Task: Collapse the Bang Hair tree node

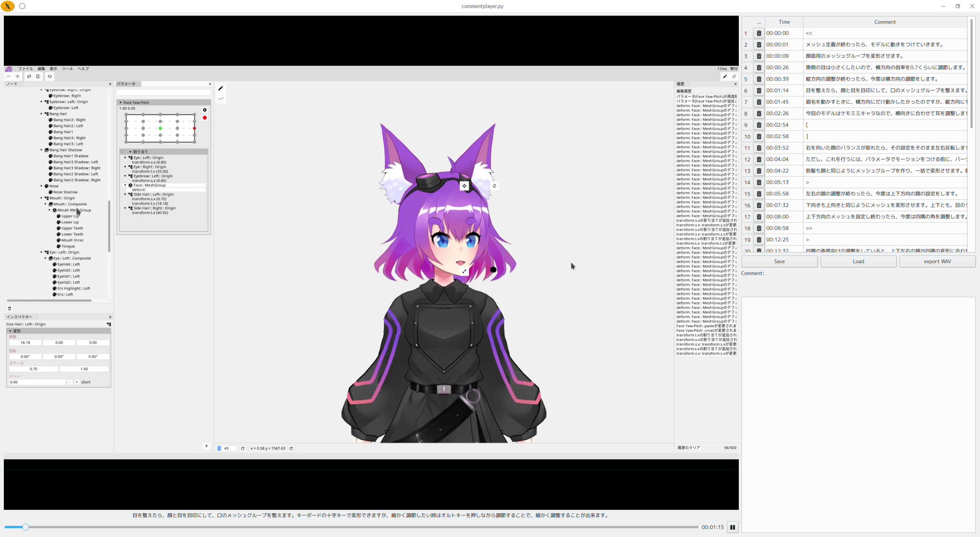Action: [x=41, y=114]
